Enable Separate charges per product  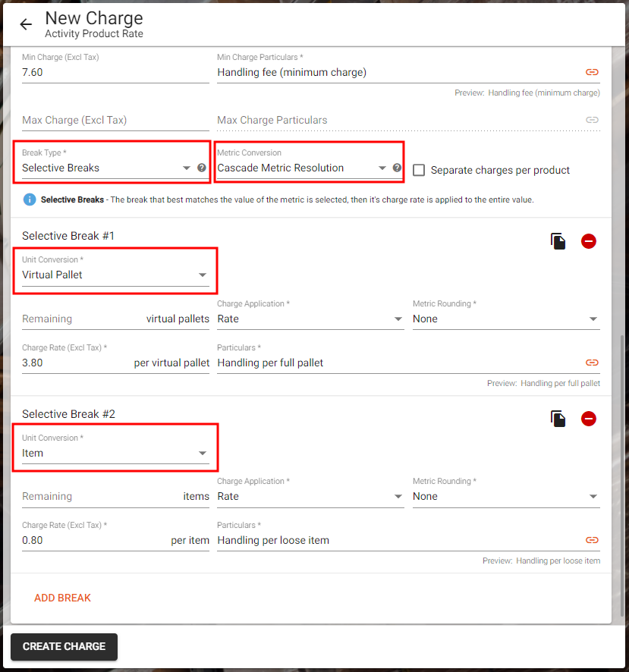[419, 170]
